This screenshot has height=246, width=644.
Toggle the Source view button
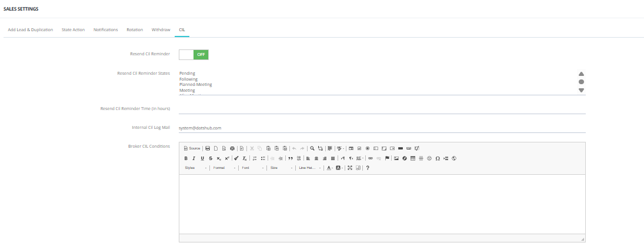pos(192,148)
